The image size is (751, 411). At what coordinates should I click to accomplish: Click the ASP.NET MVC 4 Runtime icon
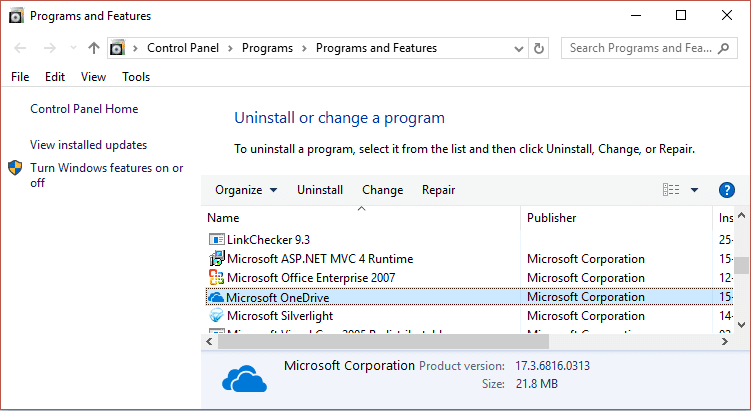pyautogui.click(x=217, y=258)
